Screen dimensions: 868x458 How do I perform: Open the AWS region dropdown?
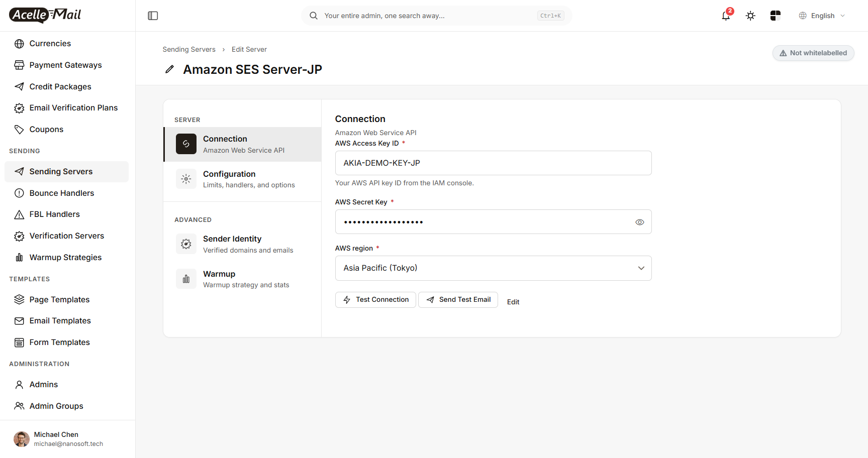click(493, 268)
